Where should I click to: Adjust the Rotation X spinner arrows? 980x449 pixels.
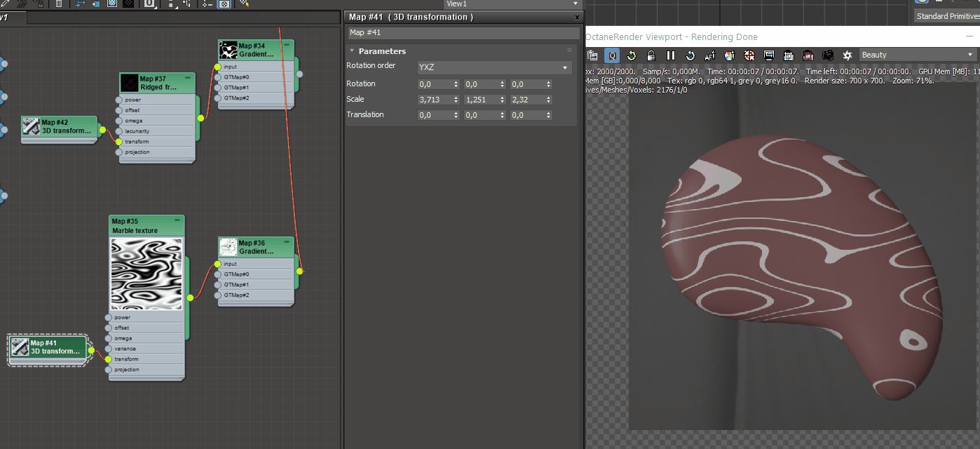pyautogui.click(x=456, y=84)
